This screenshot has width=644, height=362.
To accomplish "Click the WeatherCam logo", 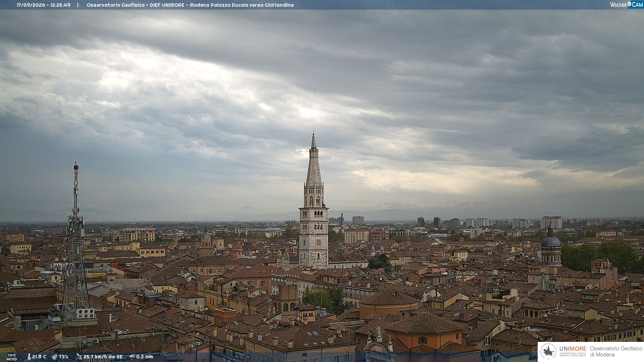I will (x=626, y=5).
